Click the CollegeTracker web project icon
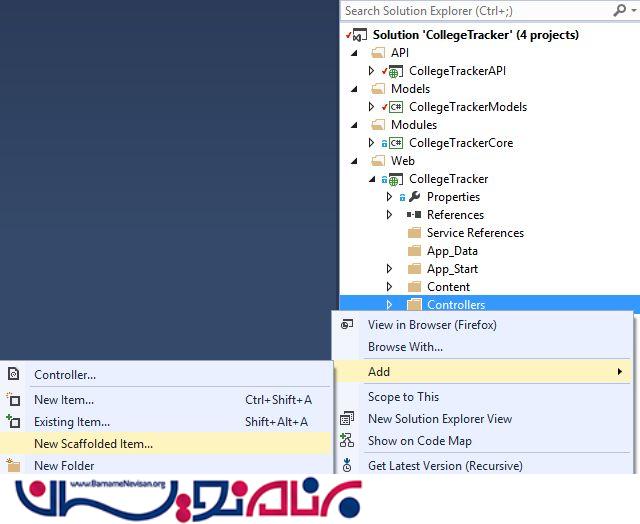 pos(395,180)
